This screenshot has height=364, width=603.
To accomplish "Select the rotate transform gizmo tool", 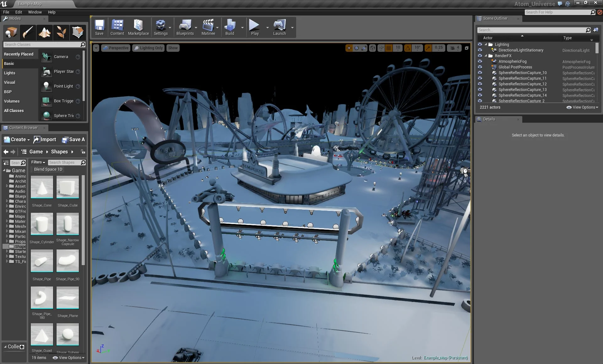I will tap(356, 48).
